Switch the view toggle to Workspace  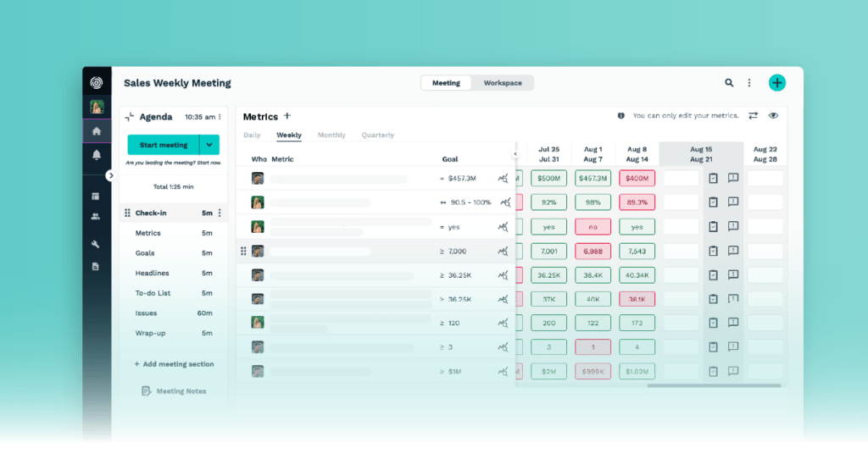pos(503,83)
